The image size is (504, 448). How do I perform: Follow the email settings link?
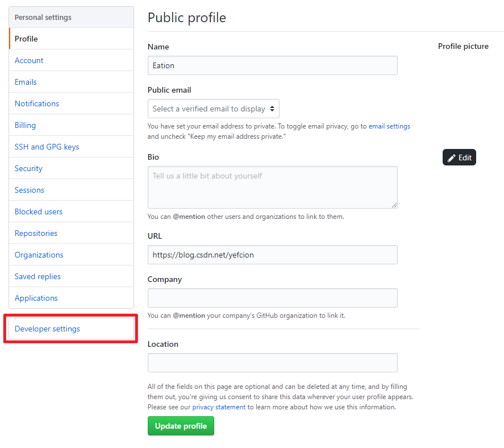coord(389,126)
